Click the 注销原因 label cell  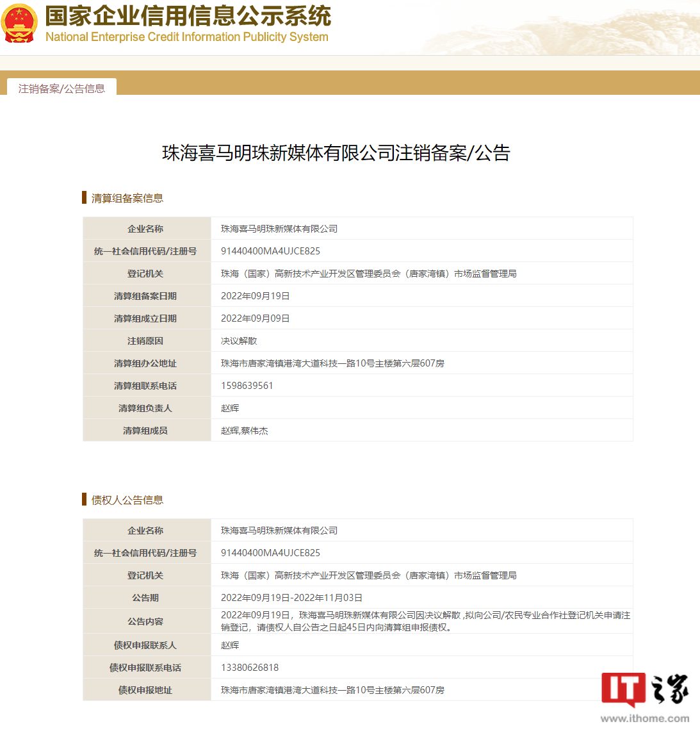[x=147, y=340]
